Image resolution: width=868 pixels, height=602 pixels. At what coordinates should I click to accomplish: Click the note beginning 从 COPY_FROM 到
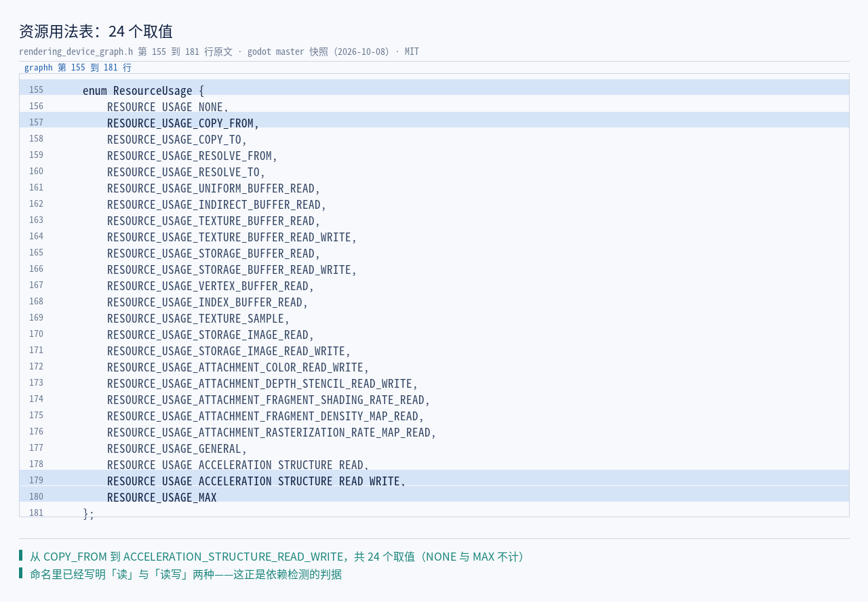[x=279, y=557]
